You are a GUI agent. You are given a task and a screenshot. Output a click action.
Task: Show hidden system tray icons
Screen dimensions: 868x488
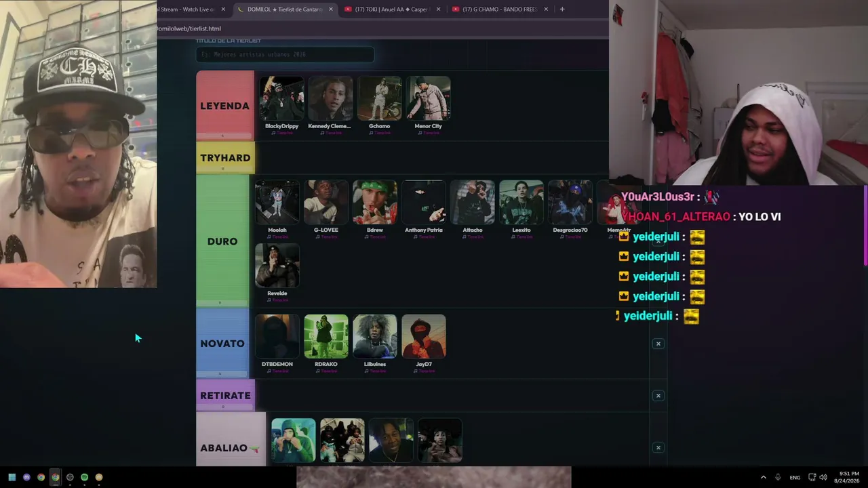point(763,477)
